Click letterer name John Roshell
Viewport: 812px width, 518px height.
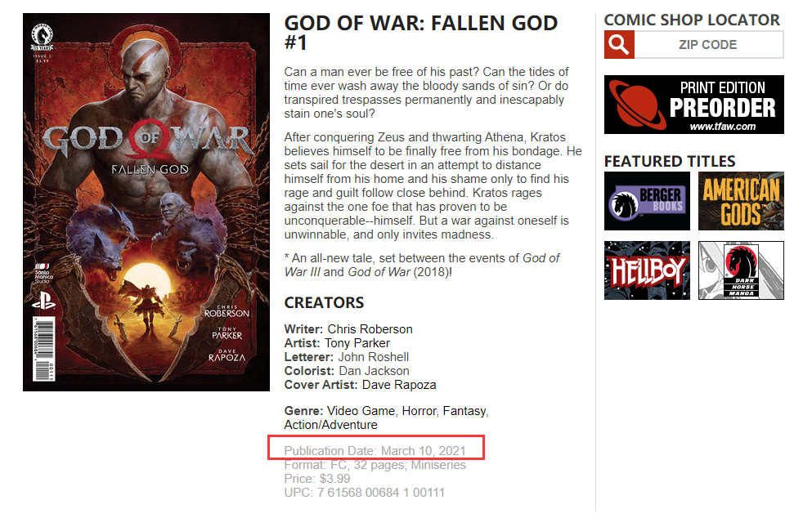tap(374, 357)
